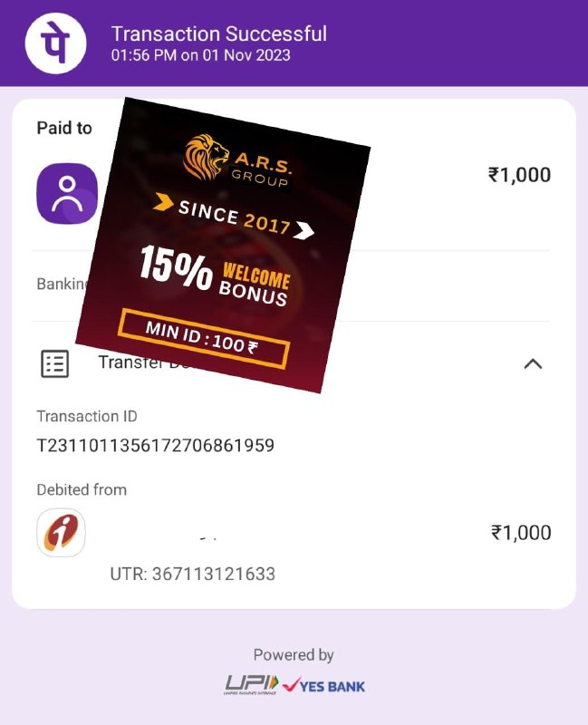Click the Transaction Successful heading
The height and width of the screenshot is (725, 588).
219,34
